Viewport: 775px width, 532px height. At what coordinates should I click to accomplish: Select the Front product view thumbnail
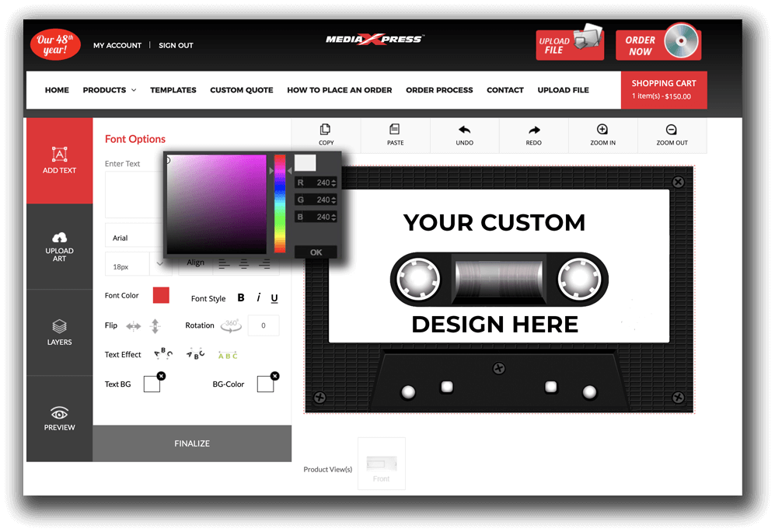(x=381, y=464)
